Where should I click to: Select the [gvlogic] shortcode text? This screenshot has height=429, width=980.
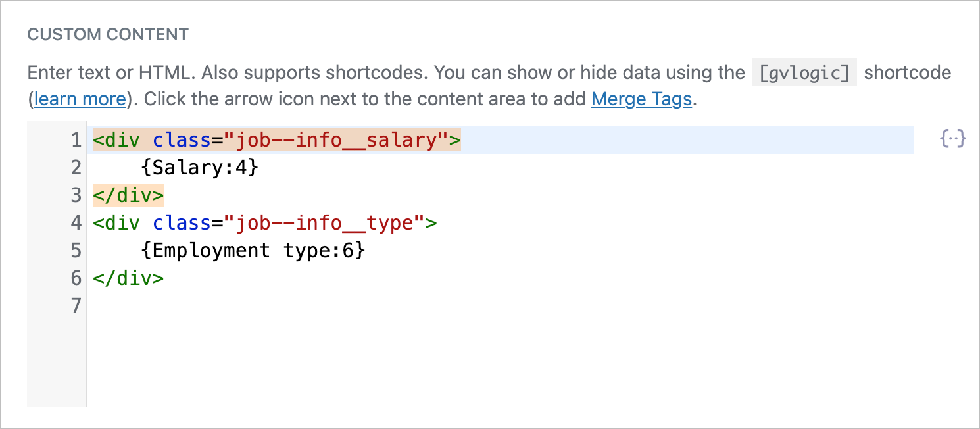(x=804, y=72)
